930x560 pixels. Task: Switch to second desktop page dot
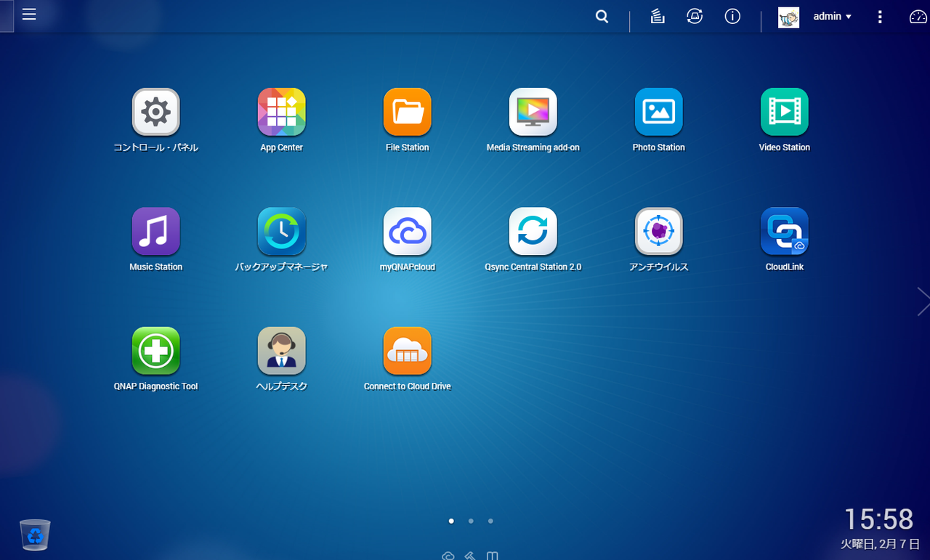pyautogui.click(x=471, y=521)
